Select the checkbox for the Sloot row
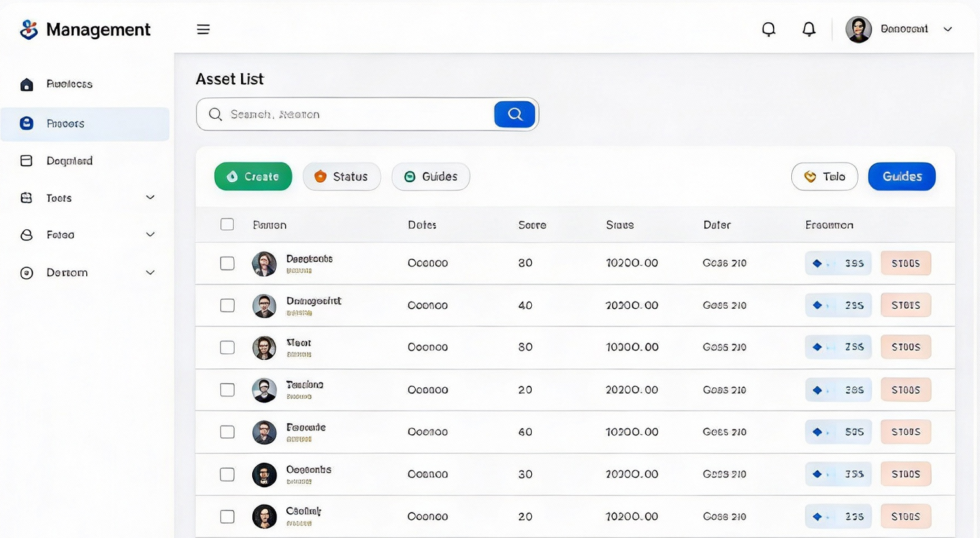The width and height of the screenshot is (980, 538). pos(227,347)
